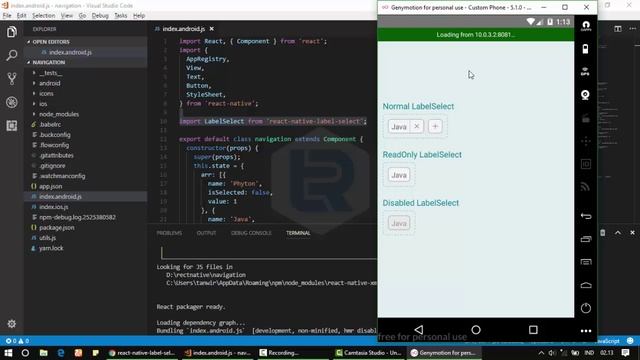Image resolution: width=640 pixels, height=360 pixels.
Task: Open the Help menu
Action: coord(139,16)
